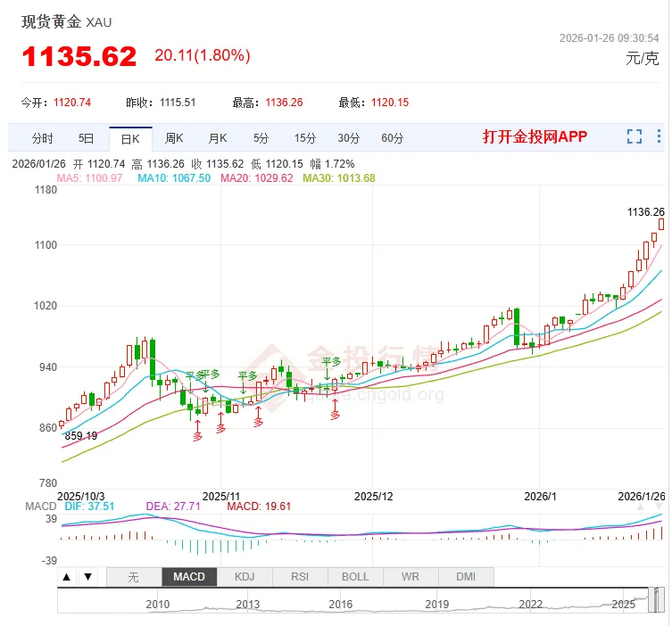672x626 pixels.
Task: Switch to the 5日 chart tab
Action: point(86,138)
